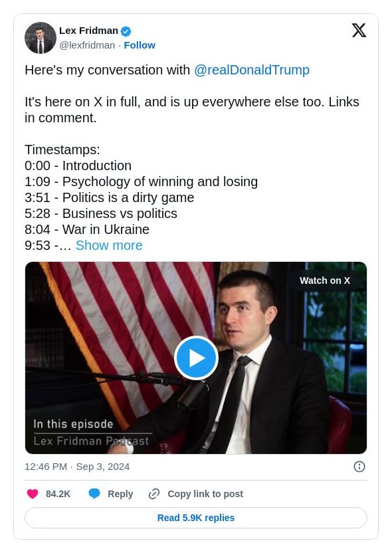Follow Lex Fridman
The image size is (392, 553).
(x=140, y=45)
